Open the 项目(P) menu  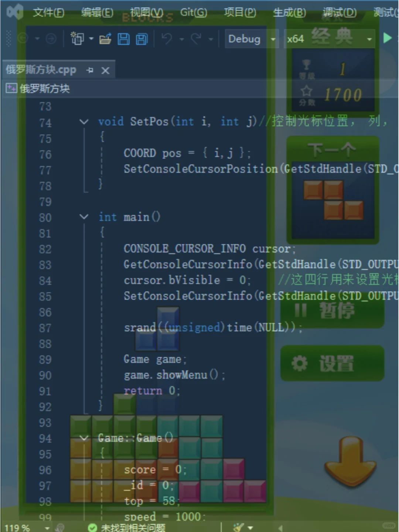(240, 13)
